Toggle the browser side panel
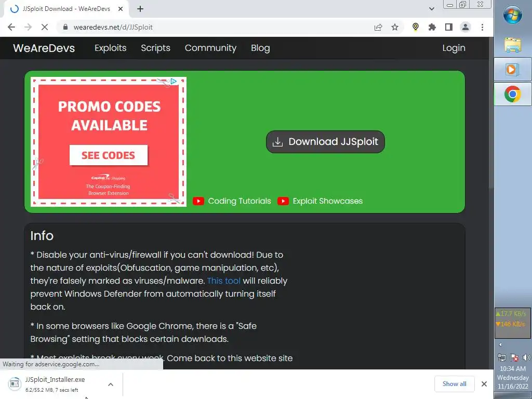 [448, 27]
